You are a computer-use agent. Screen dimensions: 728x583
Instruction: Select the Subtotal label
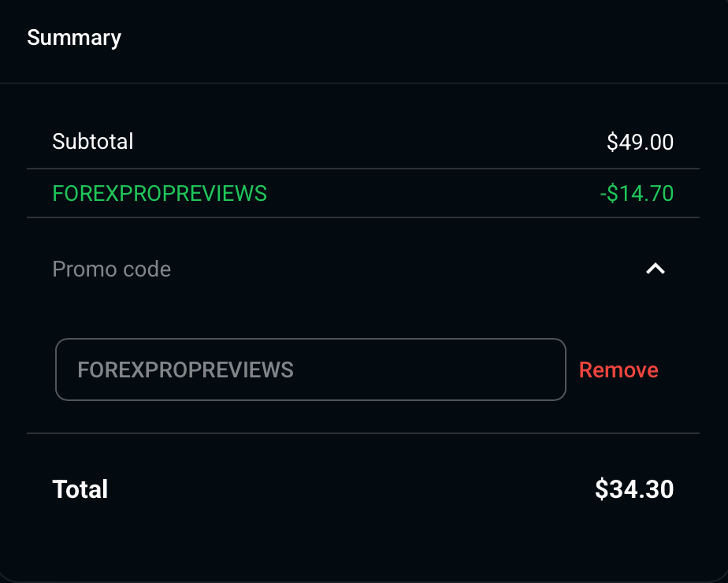click(x=93, y=142)
